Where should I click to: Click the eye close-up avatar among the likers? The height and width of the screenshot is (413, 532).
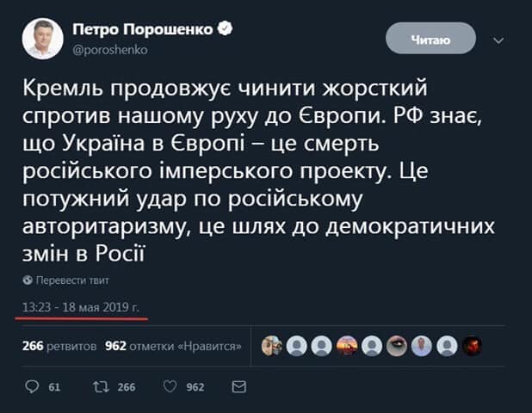pos(398,346)
